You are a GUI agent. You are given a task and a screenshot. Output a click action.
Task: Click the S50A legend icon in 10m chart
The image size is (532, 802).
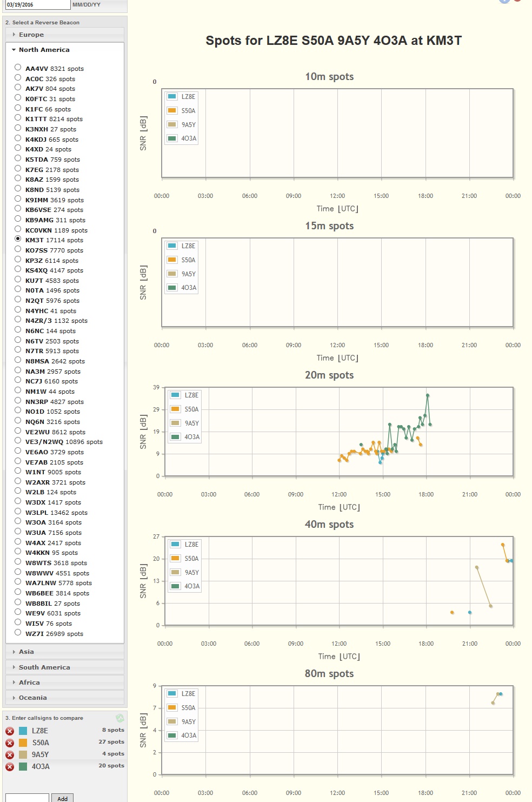point(172,111)
